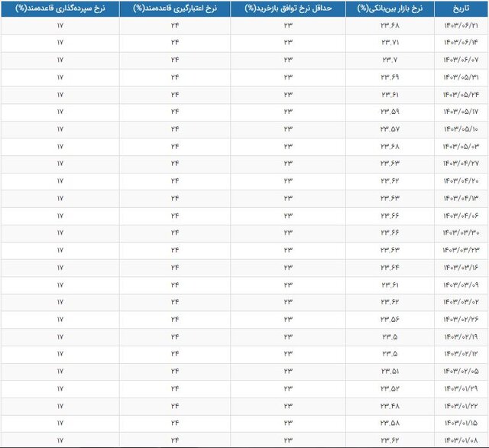Click the نرخ سپرده‌گذاری قاعده‌مند(%) column header
The height and width of the screenshot is (448, 489).
(60, 8)
